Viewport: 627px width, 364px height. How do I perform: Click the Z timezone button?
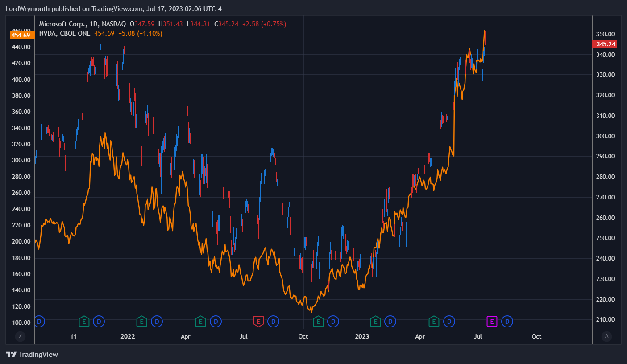tap(20, 336)
